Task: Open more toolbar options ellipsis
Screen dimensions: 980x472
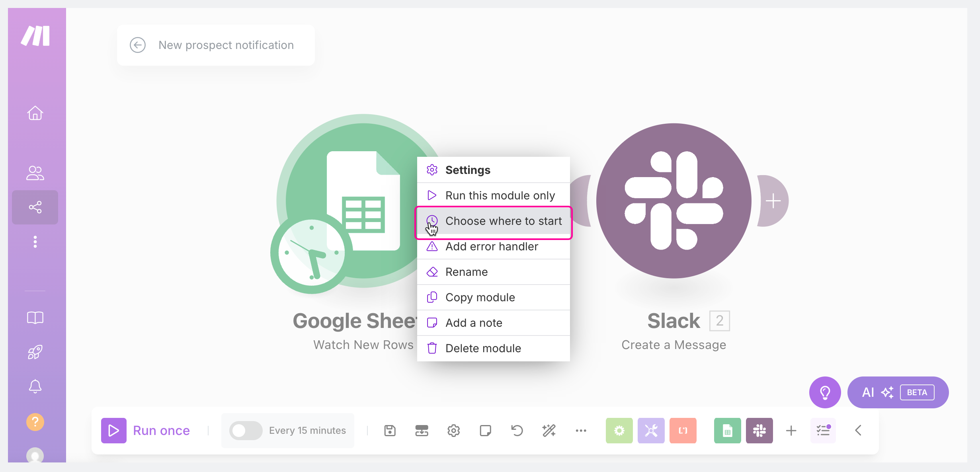Action: click(x=581, y=431)
